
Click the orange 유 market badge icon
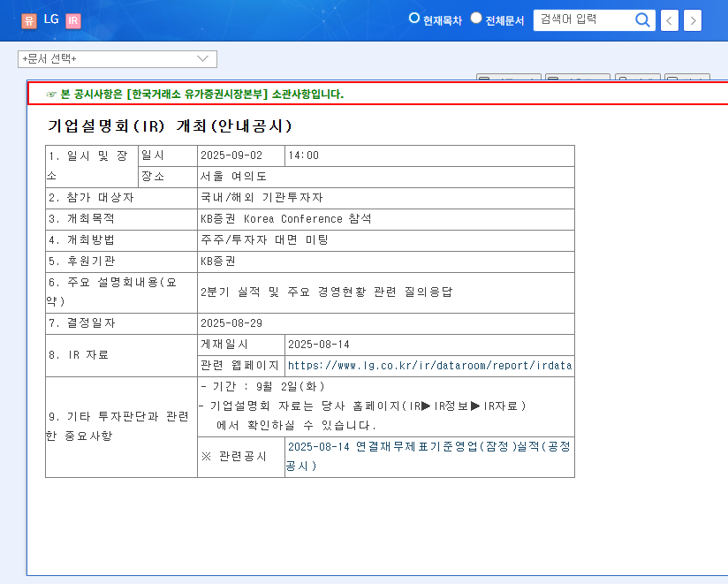point(29,20)
